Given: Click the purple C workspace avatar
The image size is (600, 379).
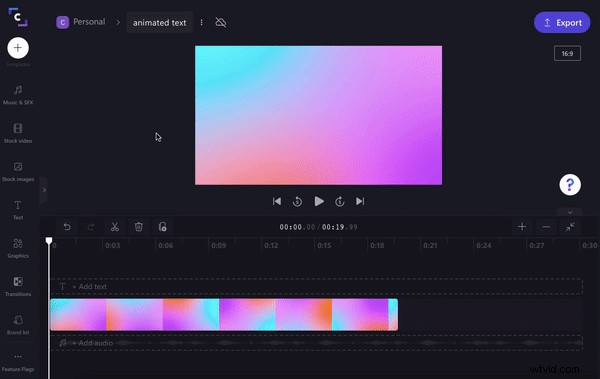Looking at the screenshot, I should [x=62, y=22].
